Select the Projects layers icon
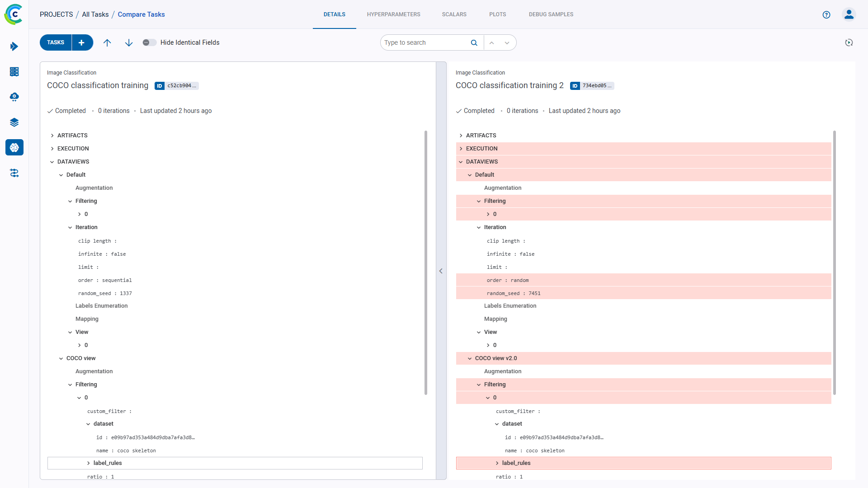 [x=14, y=122]
